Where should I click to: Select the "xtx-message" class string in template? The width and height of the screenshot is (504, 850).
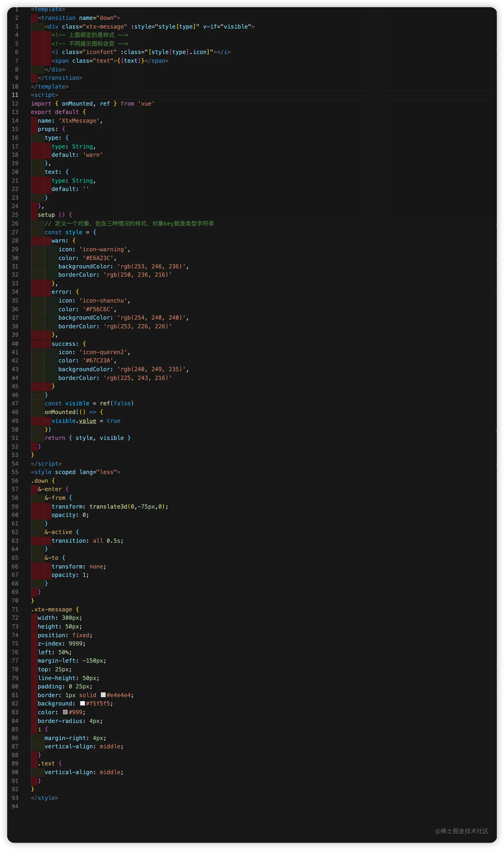point(105,26)
